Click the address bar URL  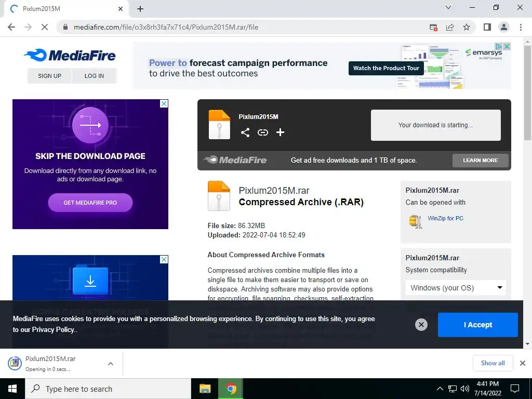(166, 27)
